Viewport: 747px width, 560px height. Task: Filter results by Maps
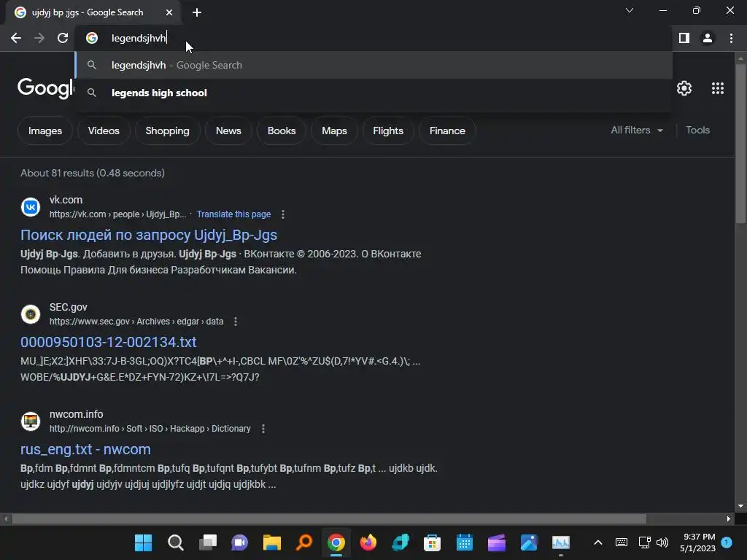tap(334, 131)
